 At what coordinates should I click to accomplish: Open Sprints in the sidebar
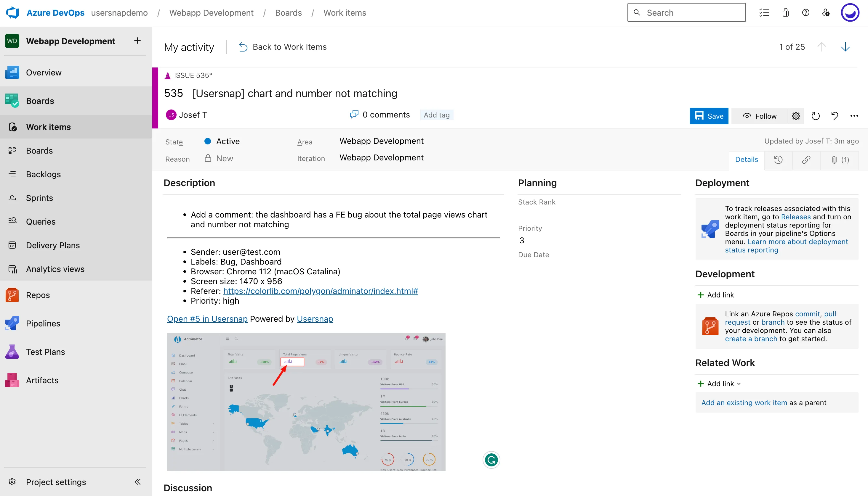39,198
